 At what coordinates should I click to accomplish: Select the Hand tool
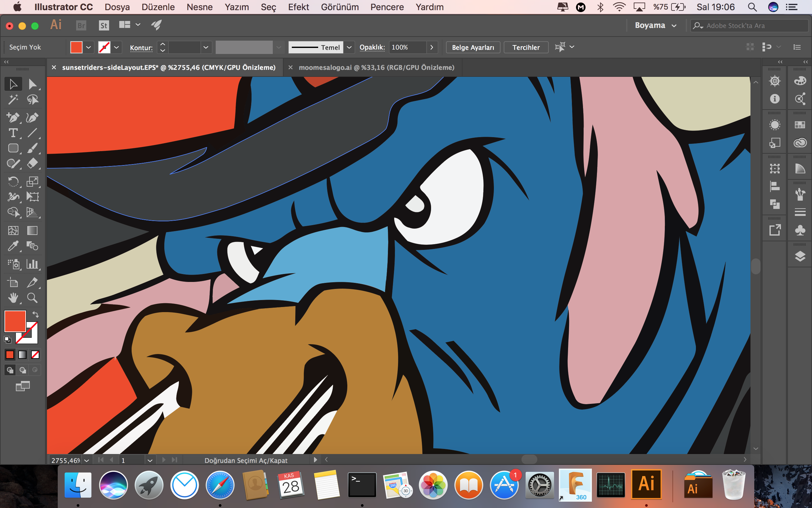[x=13, y=298]
